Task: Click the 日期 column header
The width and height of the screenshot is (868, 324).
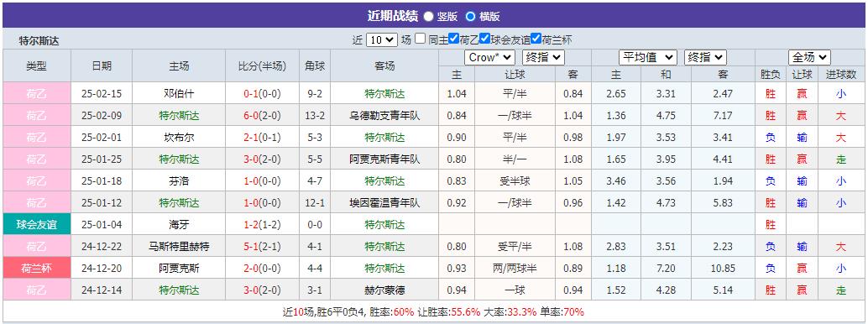Action: (x=102, y=66)
